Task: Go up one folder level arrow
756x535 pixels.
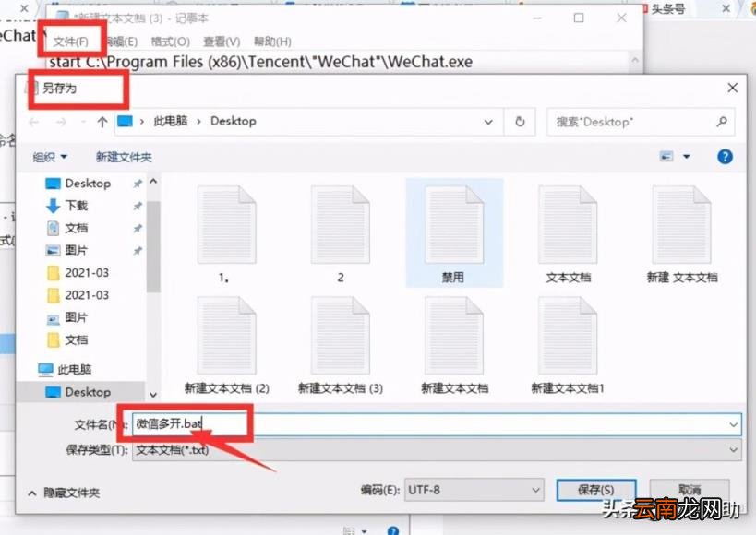Action: 102,122
